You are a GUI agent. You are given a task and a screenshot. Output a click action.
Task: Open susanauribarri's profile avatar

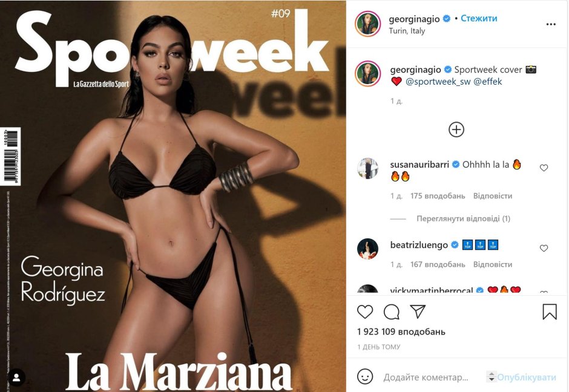[x=367, y=169]
